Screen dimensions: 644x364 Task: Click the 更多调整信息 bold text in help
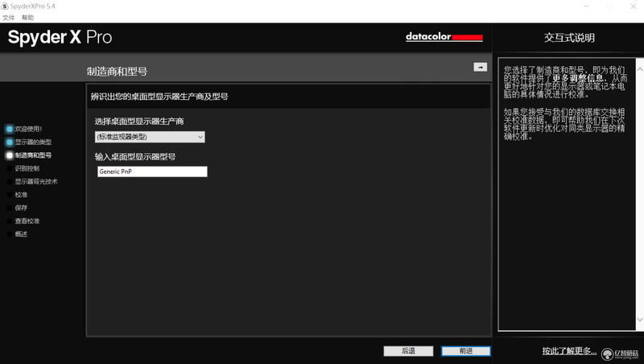point(578,78)
